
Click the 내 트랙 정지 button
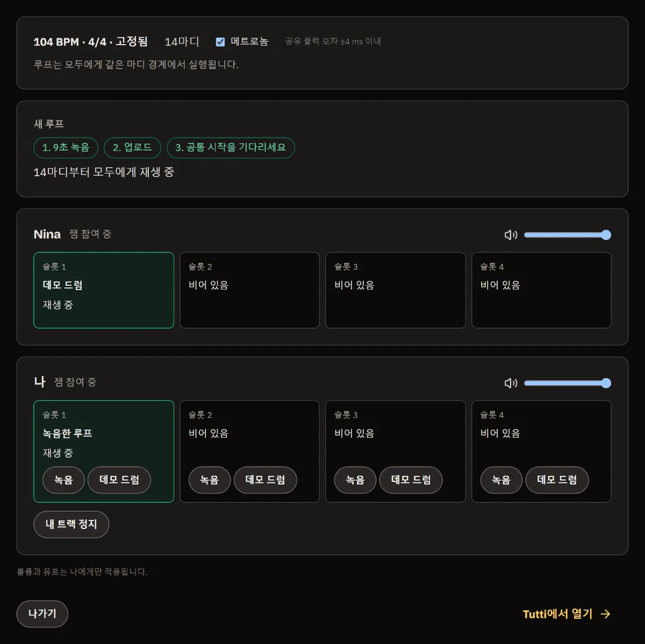tap(71, 524)
